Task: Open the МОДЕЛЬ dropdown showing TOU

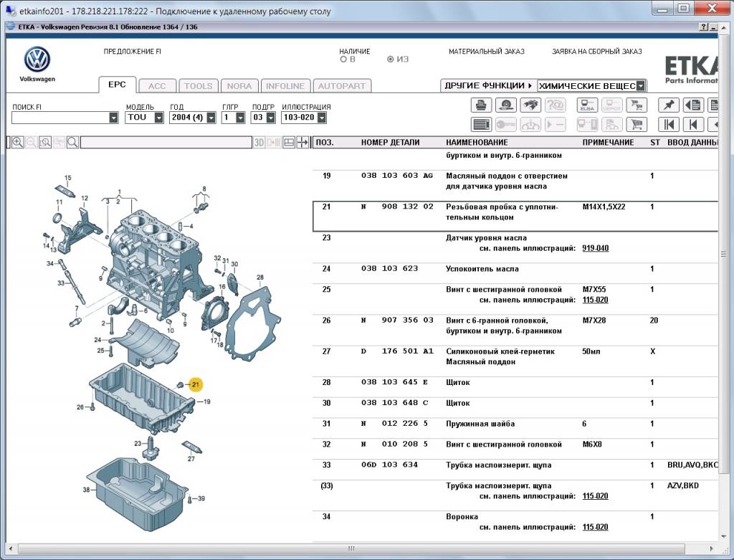Action: click(x=158, y=118)
